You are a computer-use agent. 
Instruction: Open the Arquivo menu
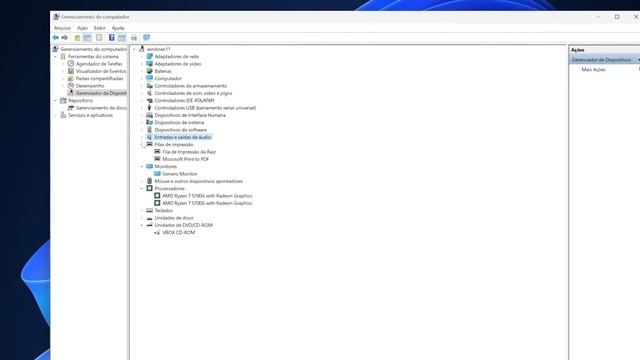coord(62,28)
